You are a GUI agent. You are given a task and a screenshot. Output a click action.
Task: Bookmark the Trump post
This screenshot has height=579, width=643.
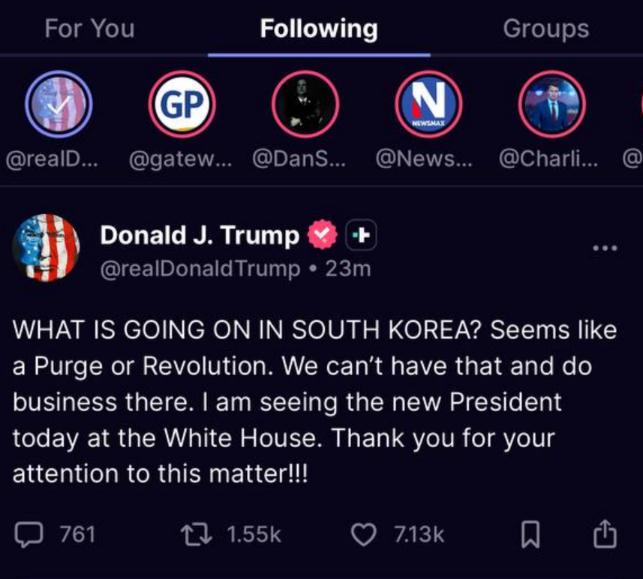pos(531,535)
